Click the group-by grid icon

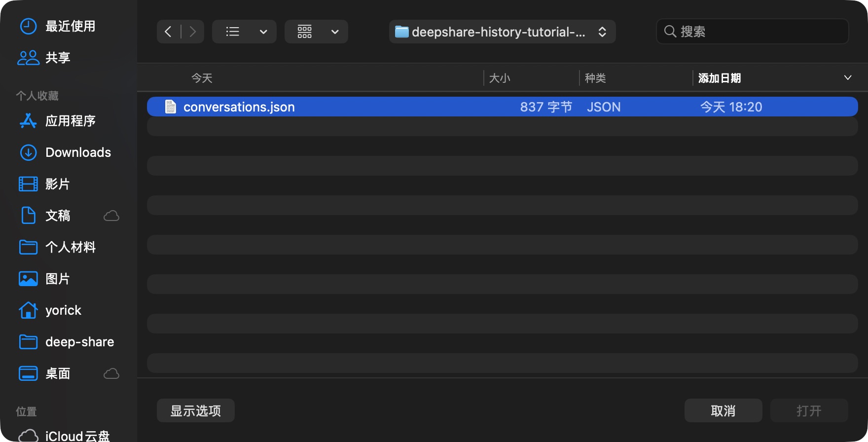304,32
